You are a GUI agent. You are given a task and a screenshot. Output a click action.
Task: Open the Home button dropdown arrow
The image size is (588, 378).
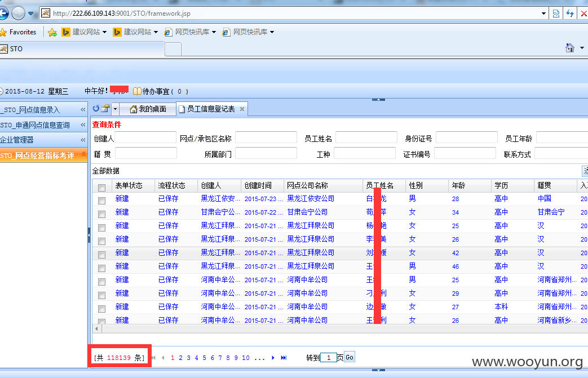582,48
